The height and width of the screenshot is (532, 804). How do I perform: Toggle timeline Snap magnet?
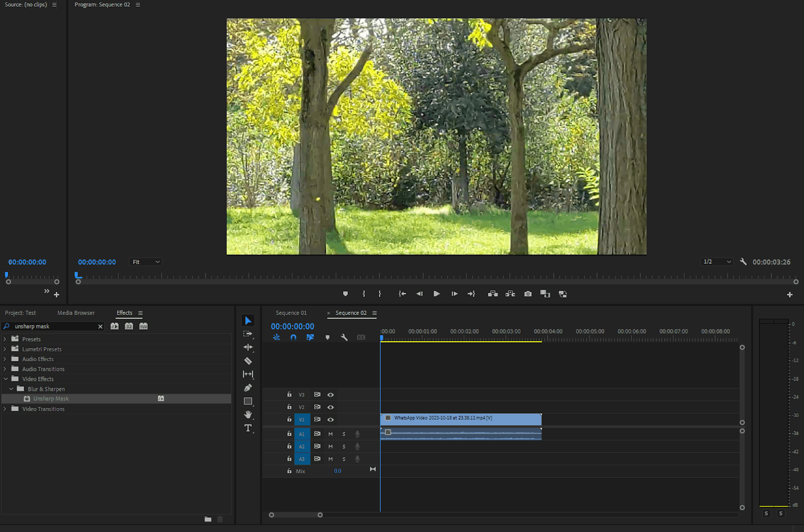293,338
